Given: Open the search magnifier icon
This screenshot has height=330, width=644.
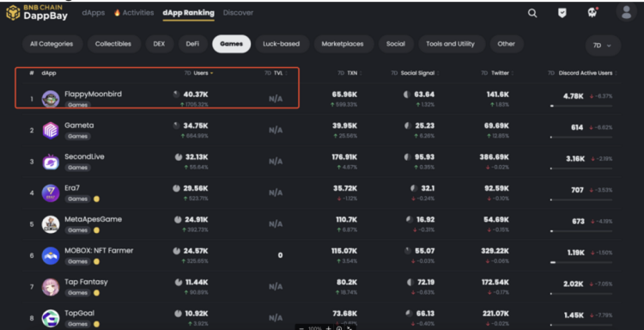Looking at the screenshot, I should pyautogui.click(x=532, y=13).
